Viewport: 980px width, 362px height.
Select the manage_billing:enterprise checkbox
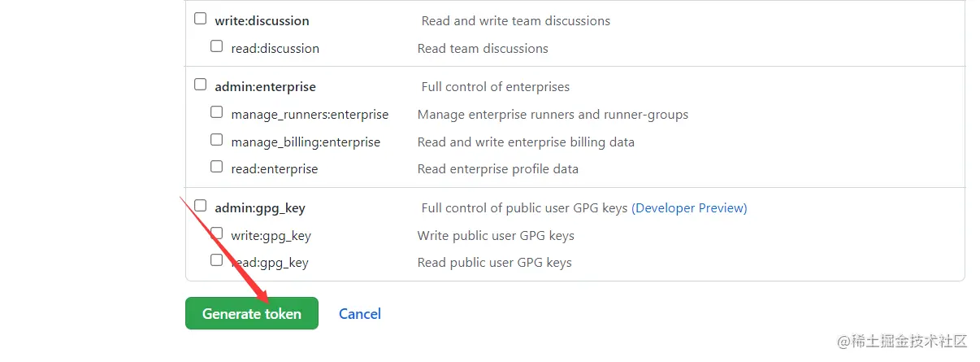click(217, 140)
